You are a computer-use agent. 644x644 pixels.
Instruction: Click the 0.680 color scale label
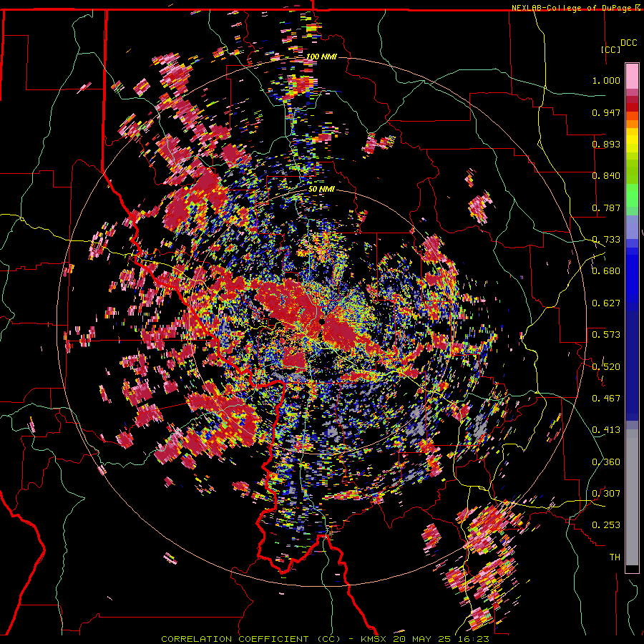tap(606, 271)
